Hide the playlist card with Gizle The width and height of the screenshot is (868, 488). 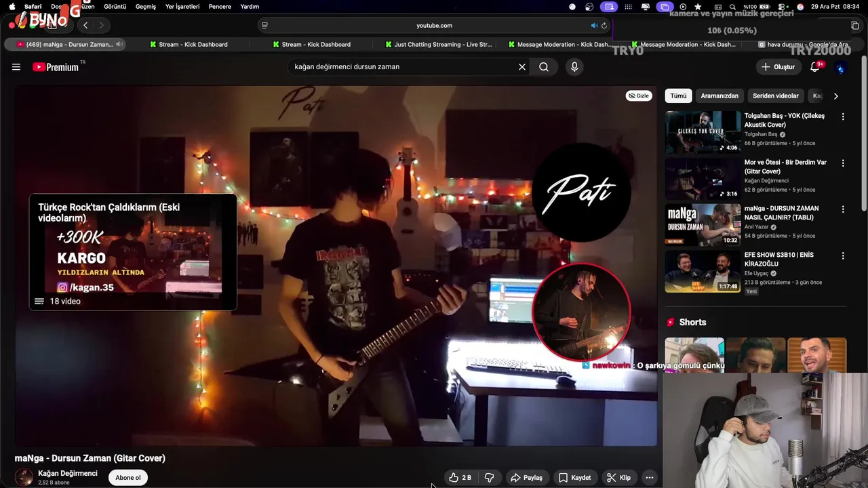pyautogui.click(x=638, y=96)
